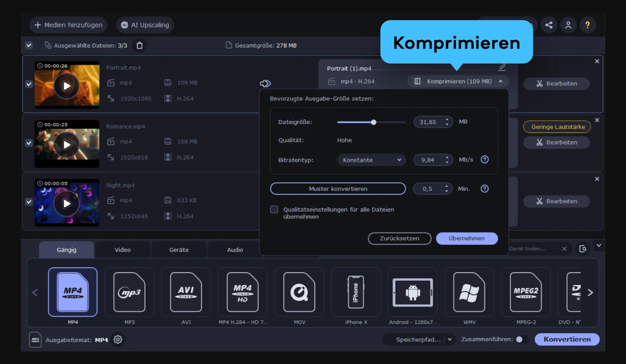Click Bearbeiten for Night.mp4
626x364 pixels.
557,201
